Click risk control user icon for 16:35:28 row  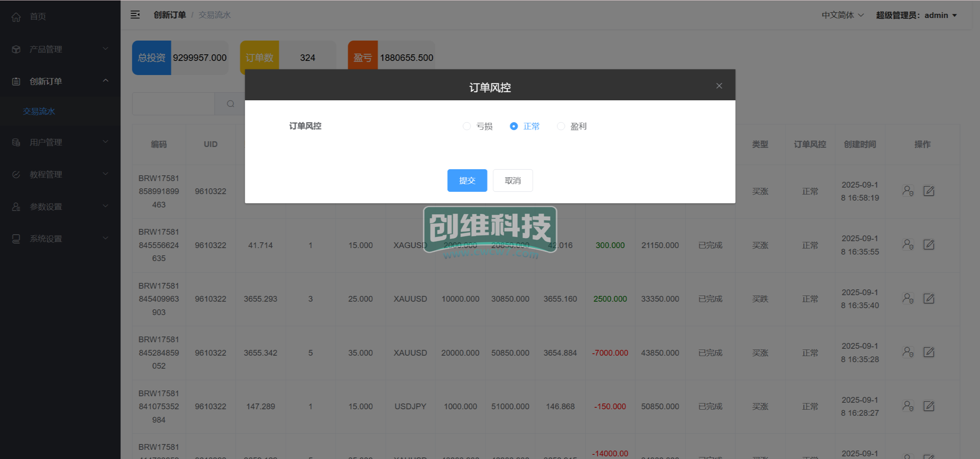click(908, 352)
